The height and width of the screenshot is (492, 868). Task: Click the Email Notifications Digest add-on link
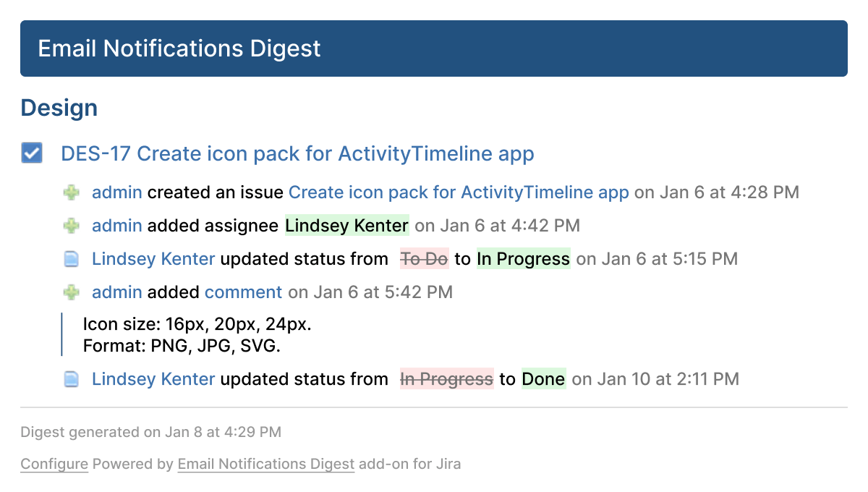tap(265, 464)
